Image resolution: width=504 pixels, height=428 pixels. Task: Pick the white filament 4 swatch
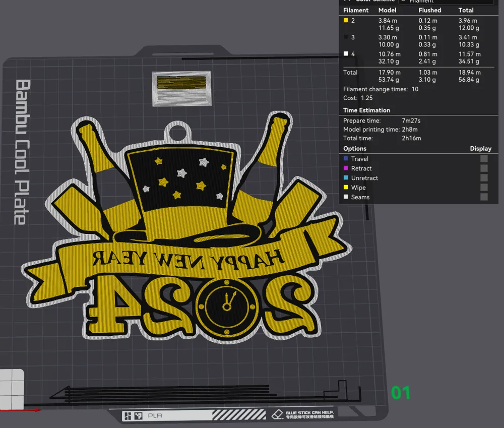coord(346,54)
